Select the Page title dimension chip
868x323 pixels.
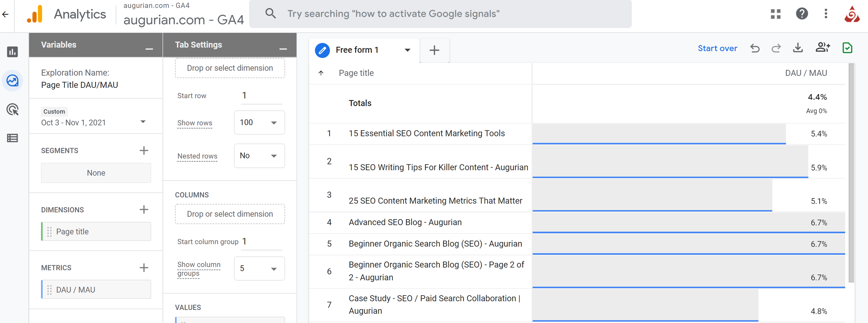click(96, 231)
